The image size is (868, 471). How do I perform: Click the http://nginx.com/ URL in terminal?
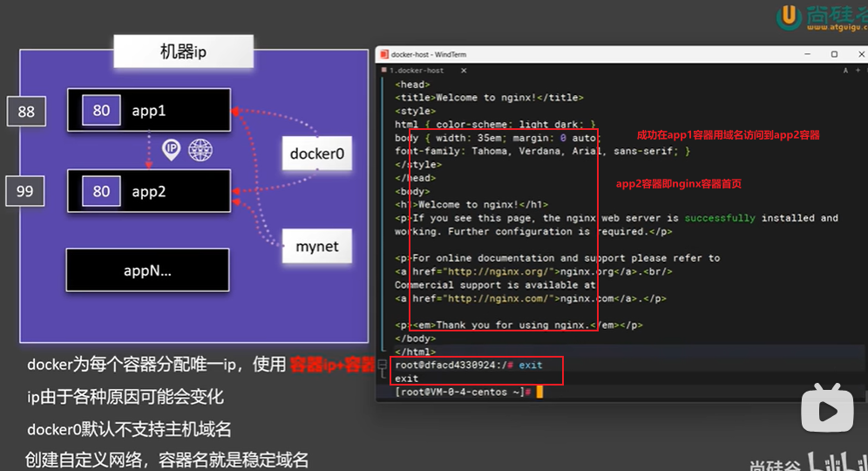pos(498,298)
